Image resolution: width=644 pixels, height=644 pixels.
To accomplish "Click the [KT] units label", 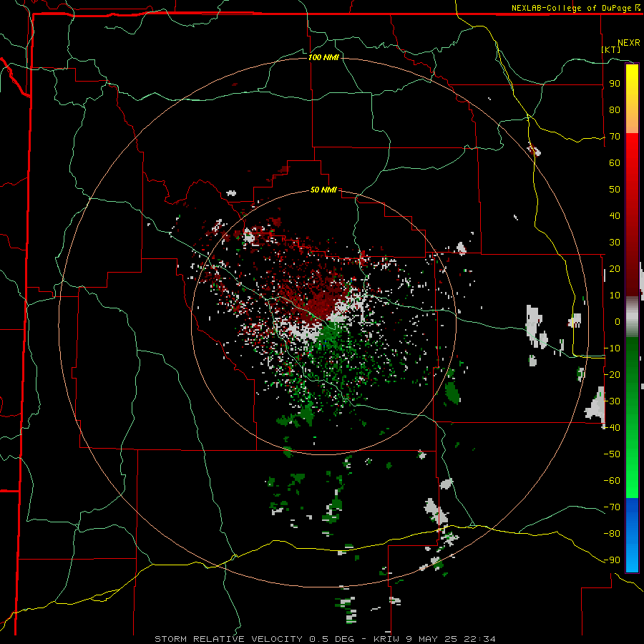I will [x=611, y=49].
